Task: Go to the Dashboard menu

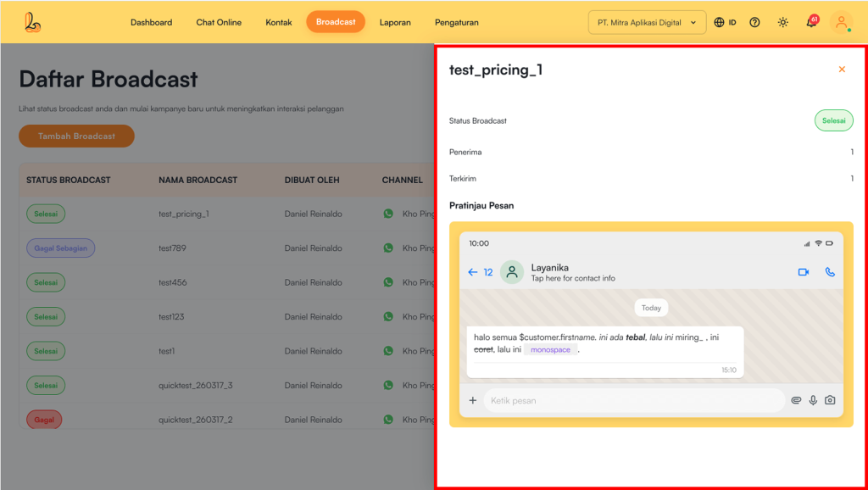Action: point(151,22)
